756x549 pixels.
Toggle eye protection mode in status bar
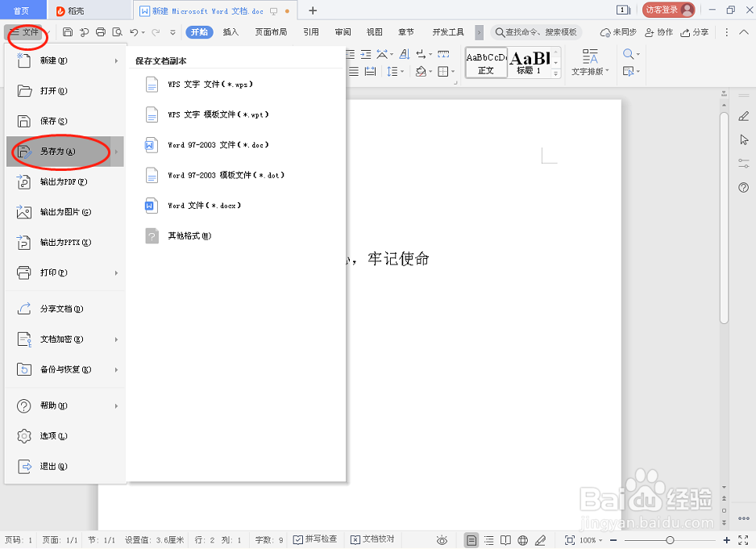coord(442,540)
